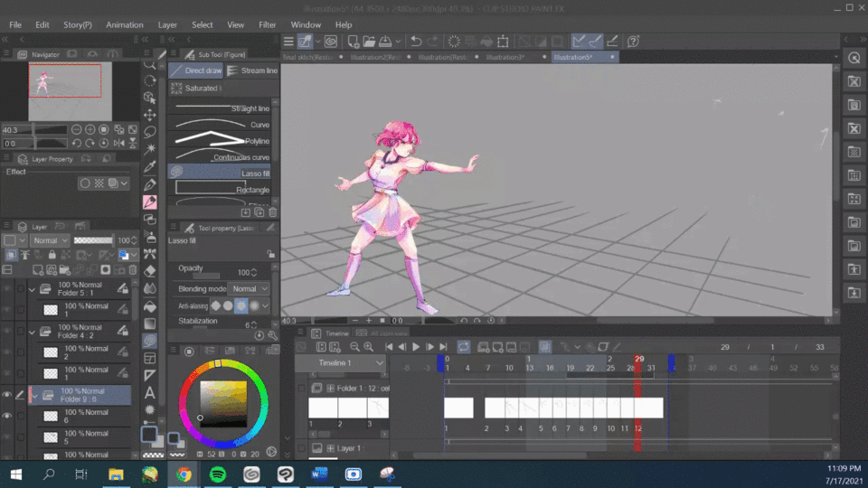Open the layer color palette dropdown
868x488 pixels.
pyautogui.click(x=14, y=240)
